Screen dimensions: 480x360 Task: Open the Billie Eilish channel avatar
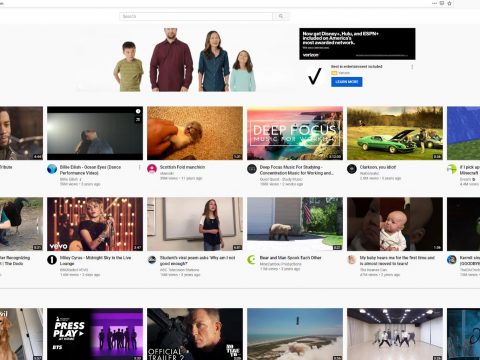coord(52,169)
